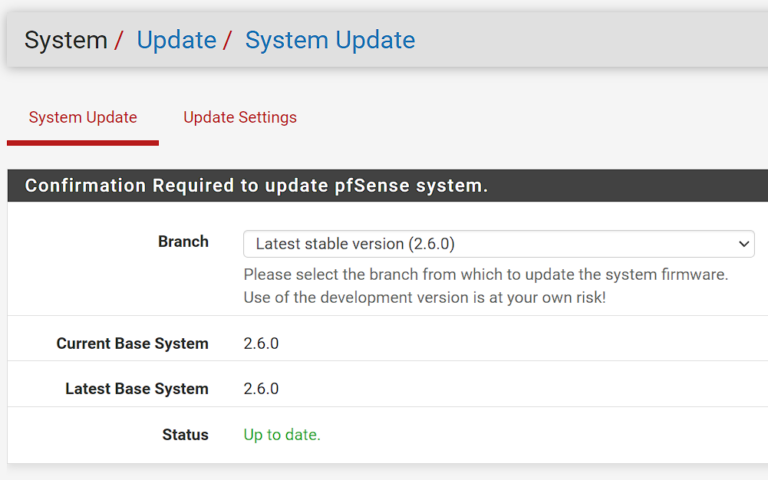Click the Latest Base System value 2.6.0
Viewport: 768px width, 480px height.
(x=261, y=389)
